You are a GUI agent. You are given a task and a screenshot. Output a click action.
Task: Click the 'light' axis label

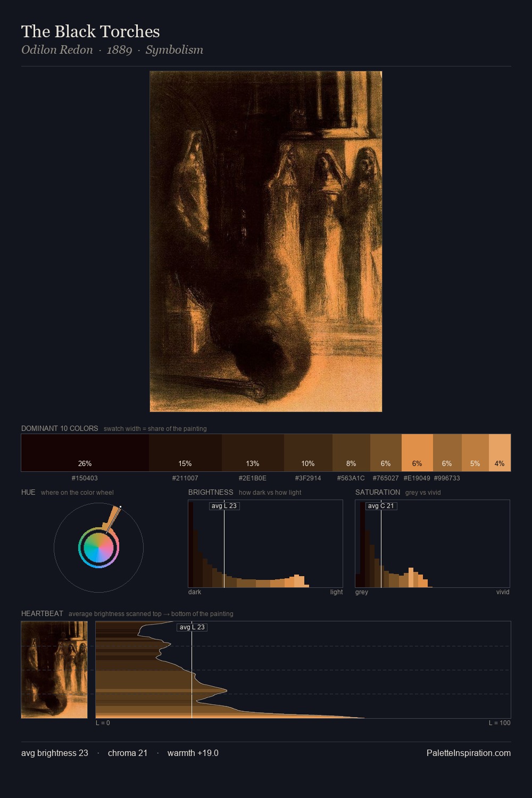(x=336, y=592)
